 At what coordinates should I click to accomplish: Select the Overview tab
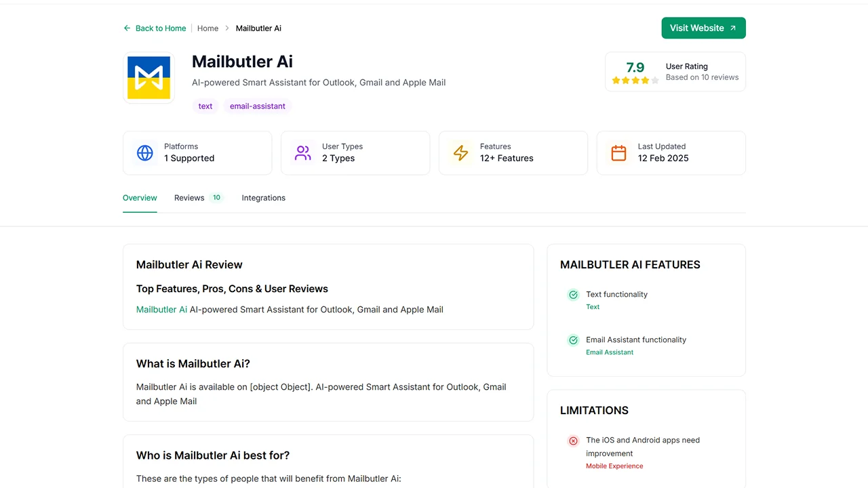[x=140, y=198]
